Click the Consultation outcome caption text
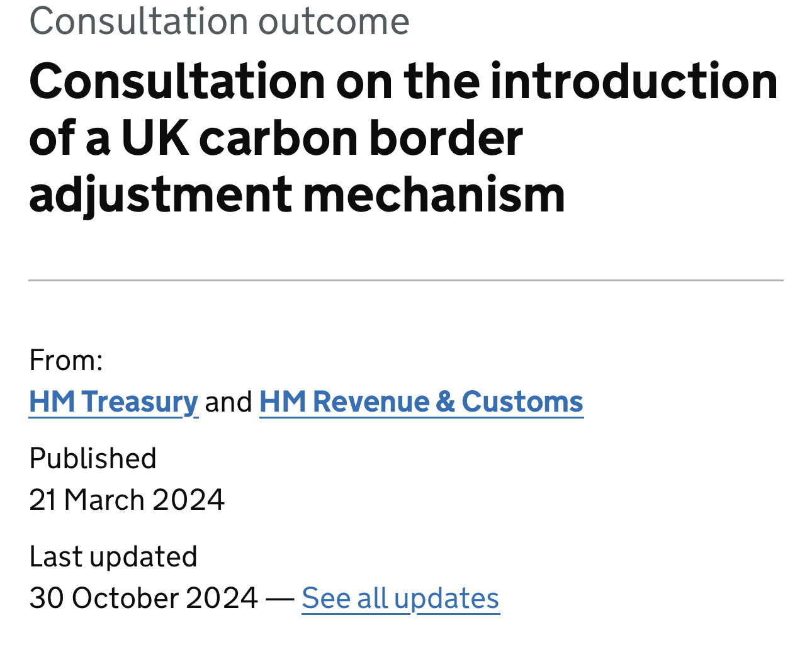The width and height of the screenshot is (812, 647). tap(219, 21)
